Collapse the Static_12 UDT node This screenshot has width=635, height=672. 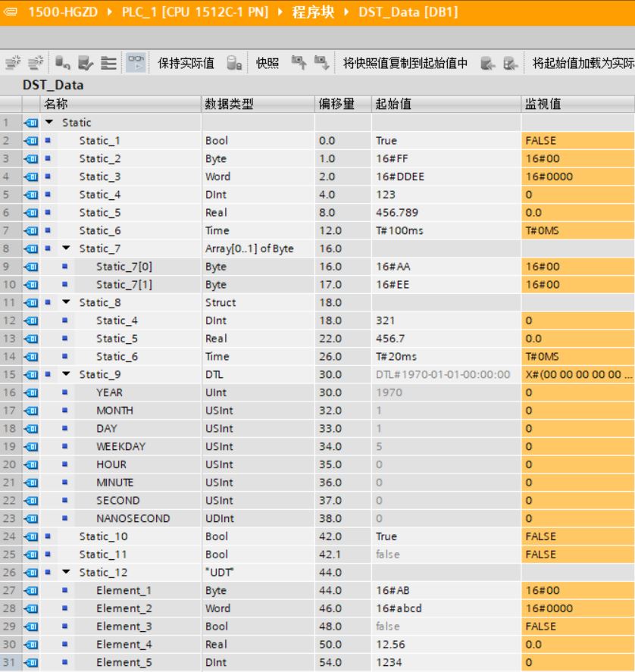pyautogui.click(x=66, y=572)
